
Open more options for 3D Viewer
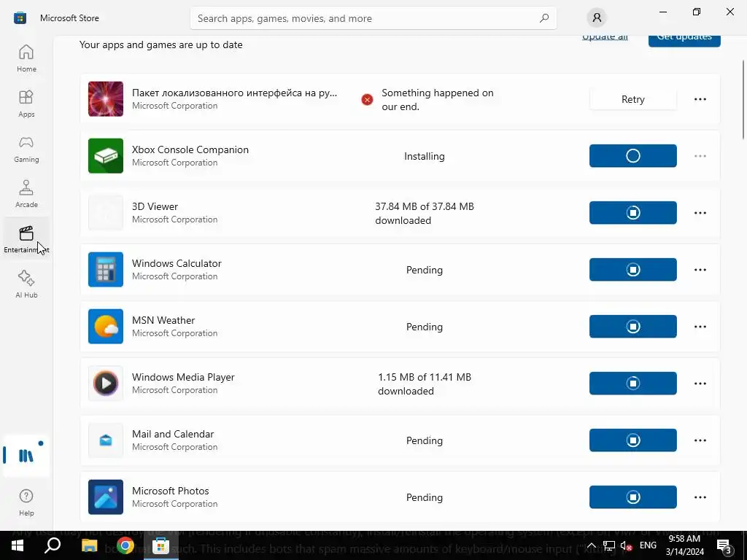point(700,213)
